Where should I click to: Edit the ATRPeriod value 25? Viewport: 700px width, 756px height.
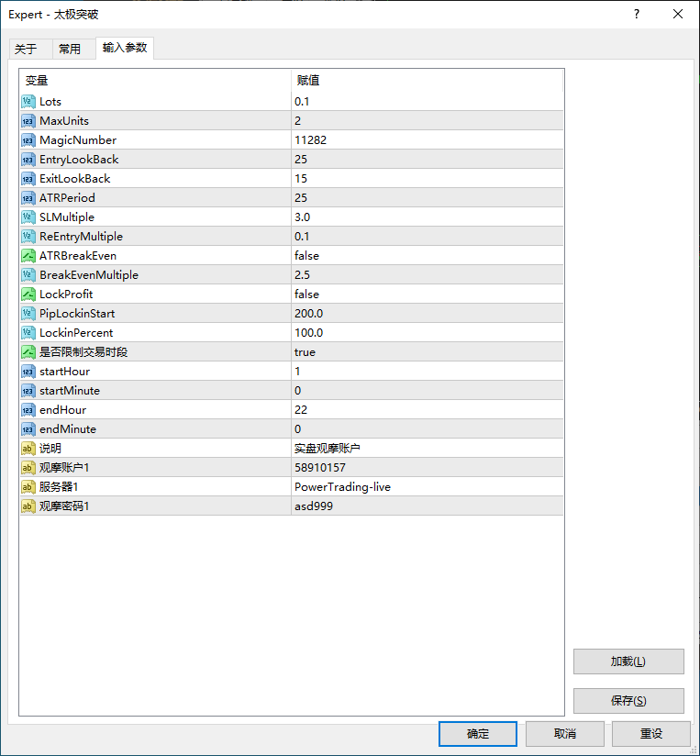click(428, 197)
